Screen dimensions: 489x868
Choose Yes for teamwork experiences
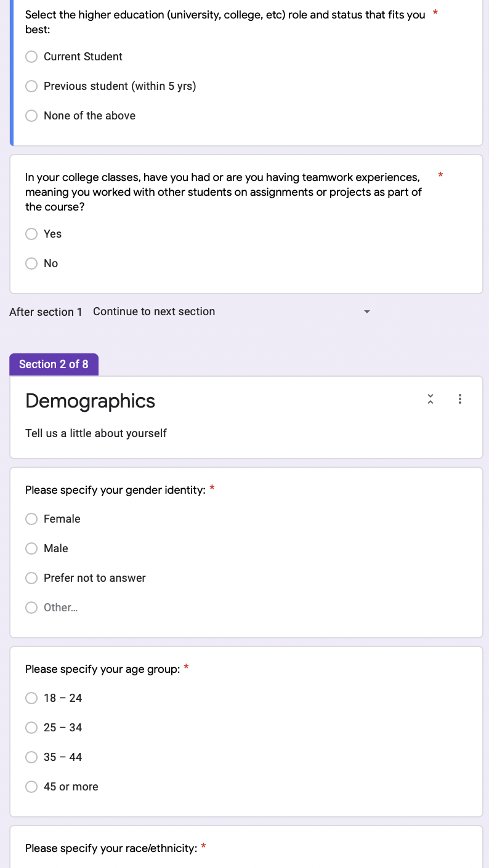tap(31, 234)
